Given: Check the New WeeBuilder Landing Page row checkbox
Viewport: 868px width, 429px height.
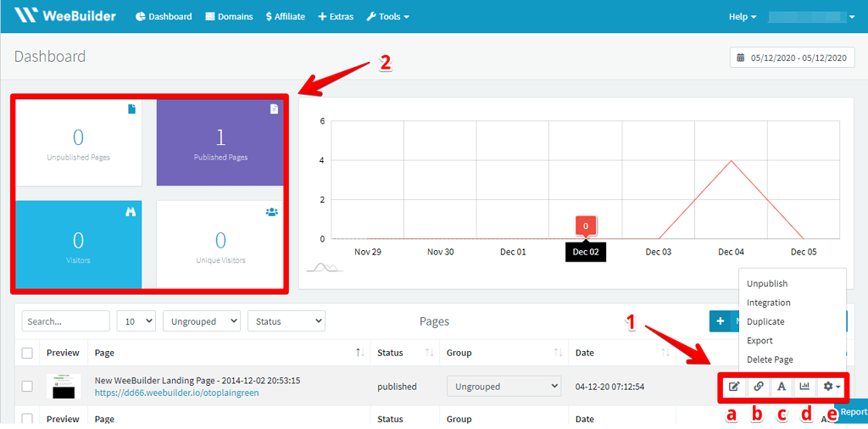Looking at the screenshot, I should [27, 387].
